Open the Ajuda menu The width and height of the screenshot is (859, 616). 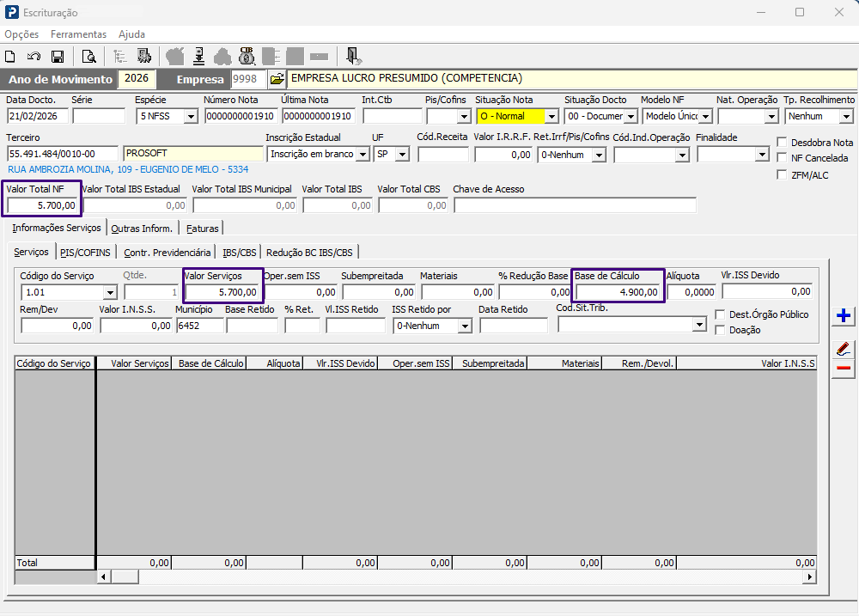point(131,34)
